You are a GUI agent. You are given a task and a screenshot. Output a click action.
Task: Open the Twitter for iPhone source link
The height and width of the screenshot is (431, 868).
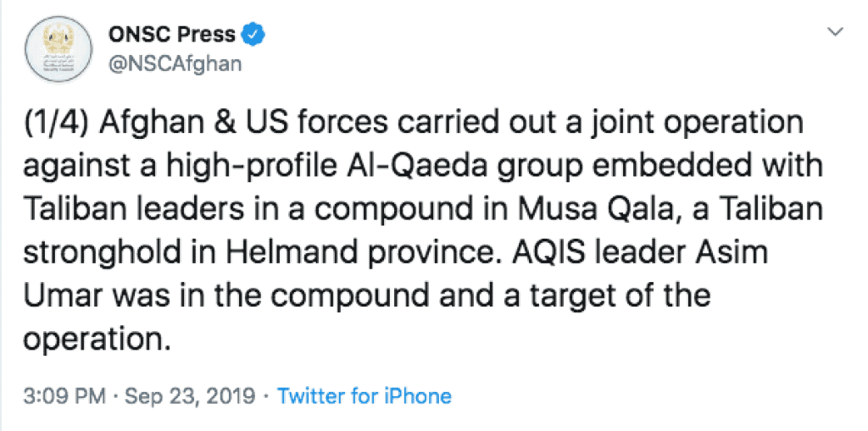pyautogui.click(x=364, y=395)
